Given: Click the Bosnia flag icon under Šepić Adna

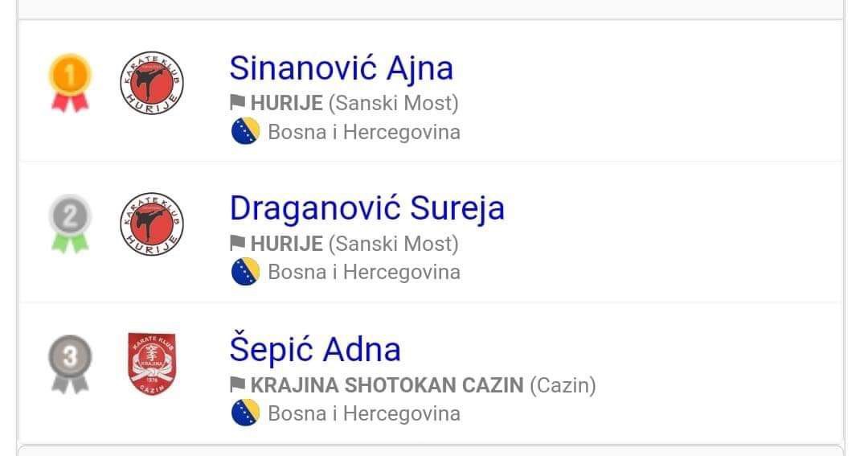Looking at the screenshot, I should pyautogui.click(x=245, y=413).
